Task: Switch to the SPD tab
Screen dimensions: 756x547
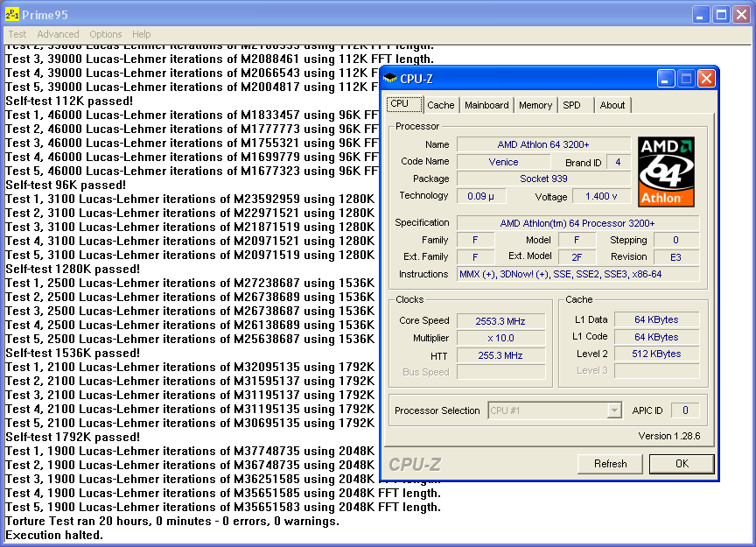Action: [x=575, y=104]
